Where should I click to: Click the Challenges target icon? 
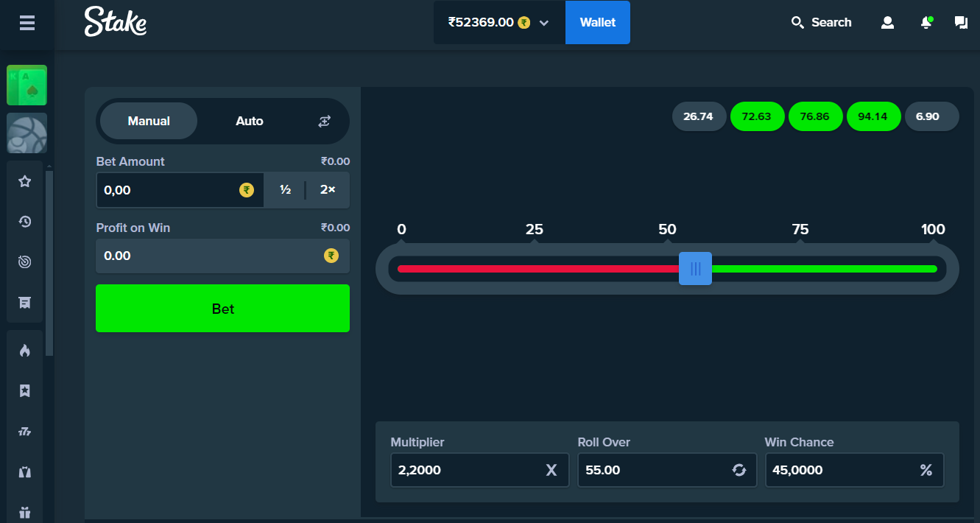click(26, 261)
